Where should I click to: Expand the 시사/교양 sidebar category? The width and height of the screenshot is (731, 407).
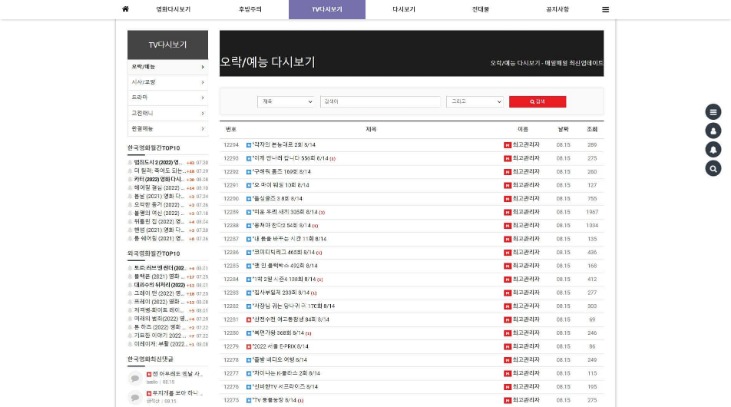point(167,82)
